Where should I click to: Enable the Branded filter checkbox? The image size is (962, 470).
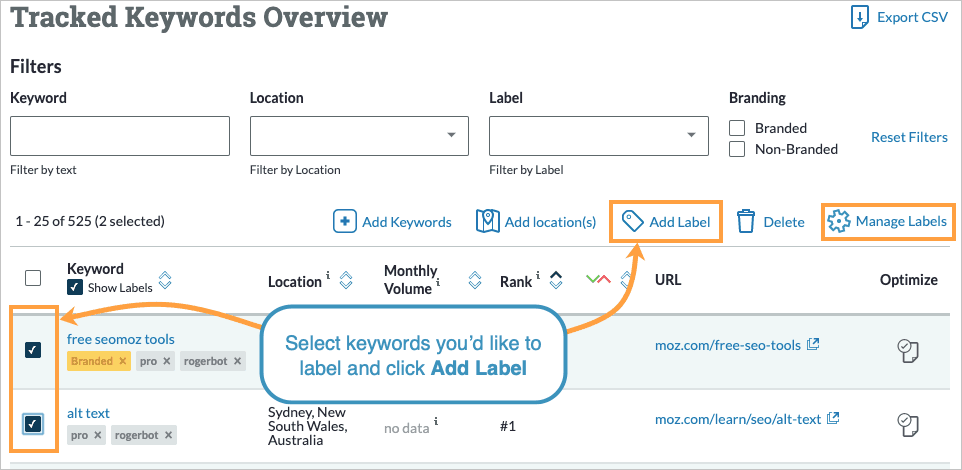(737, 128)
